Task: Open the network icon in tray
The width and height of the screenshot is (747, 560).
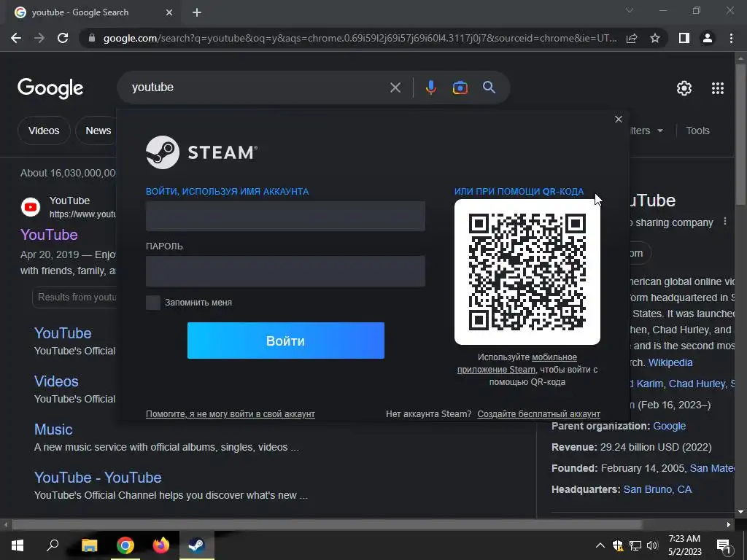Action: (x=635, y=545)
